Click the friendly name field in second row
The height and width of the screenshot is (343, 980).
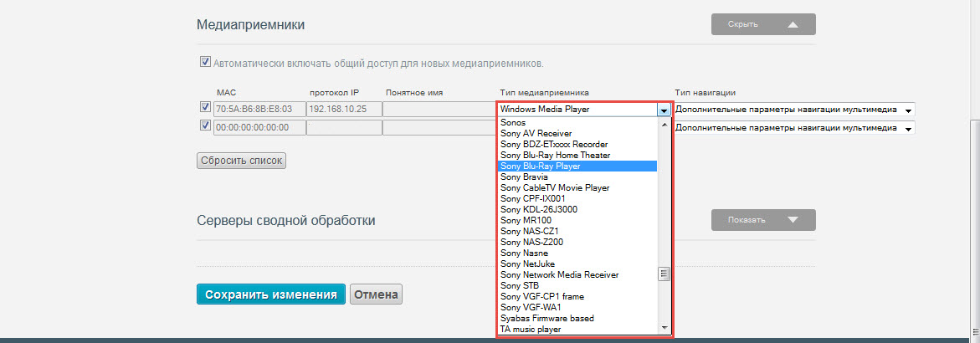pyautogui.click(x=440, y=127)
